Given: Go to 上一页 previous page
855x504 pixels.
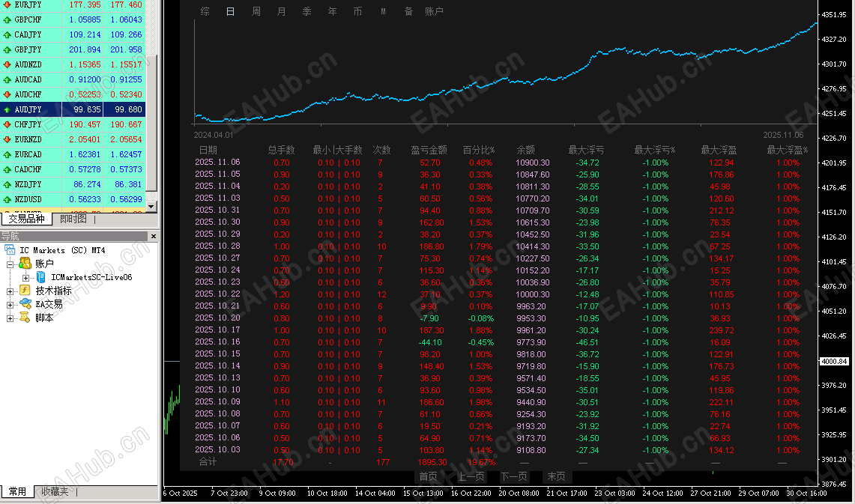Looking at the screenshot, I should point(471,476).
